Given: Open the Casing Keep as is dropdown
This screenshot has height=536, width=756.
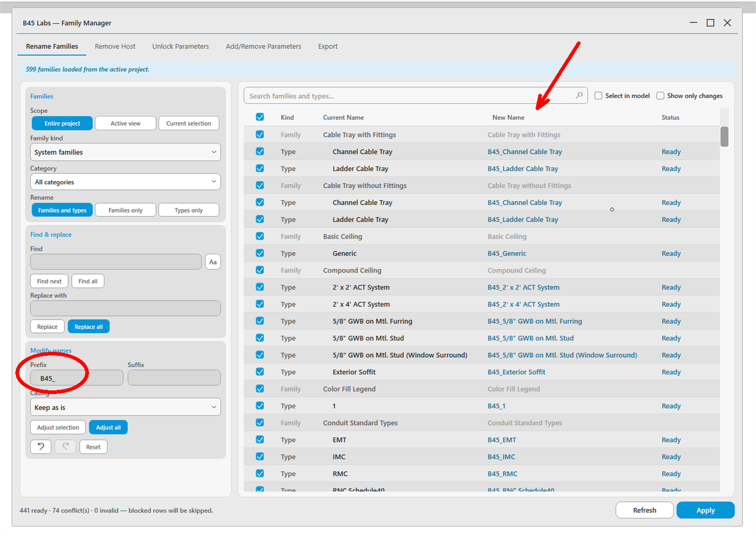Looking at the screenshot, I should pos(125,408).
